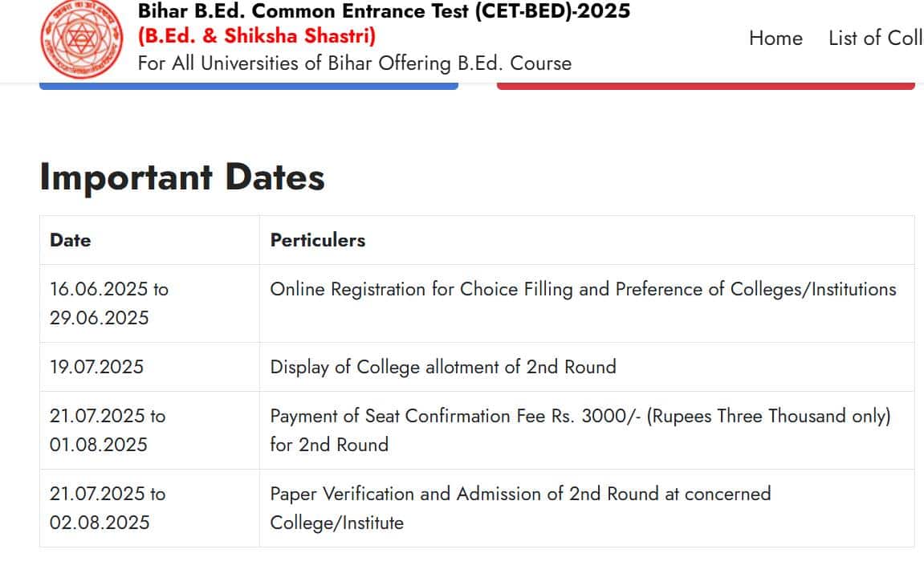This screenshot has height=582, width=924.
Task: Click the 21.07.2025 to 01.08.2025 date cell
Action: point(149,430)
